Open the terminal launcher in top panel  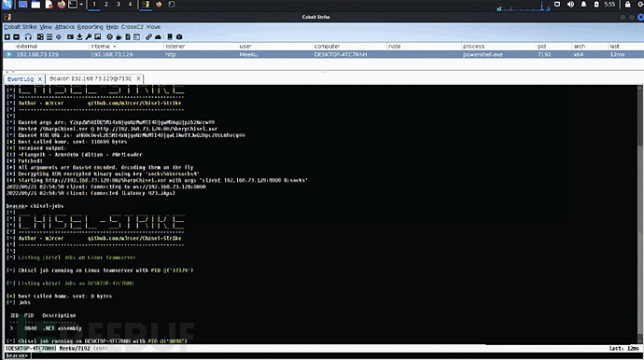(73, 5)
